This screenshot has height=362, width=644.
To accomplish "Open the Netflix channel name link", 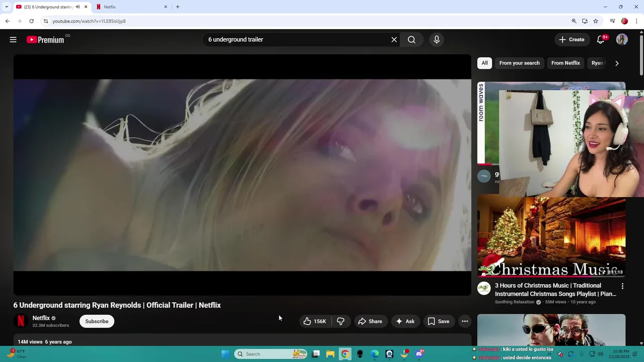I will coord(41,318).
